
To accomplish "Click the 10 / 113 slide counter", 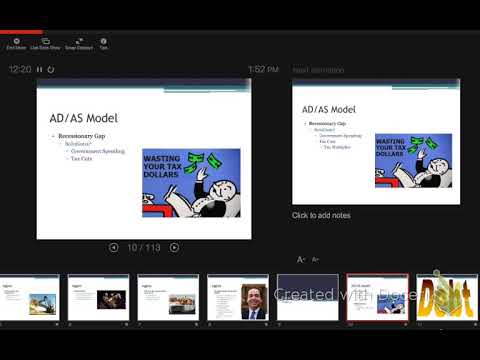I will click(144, 248).
